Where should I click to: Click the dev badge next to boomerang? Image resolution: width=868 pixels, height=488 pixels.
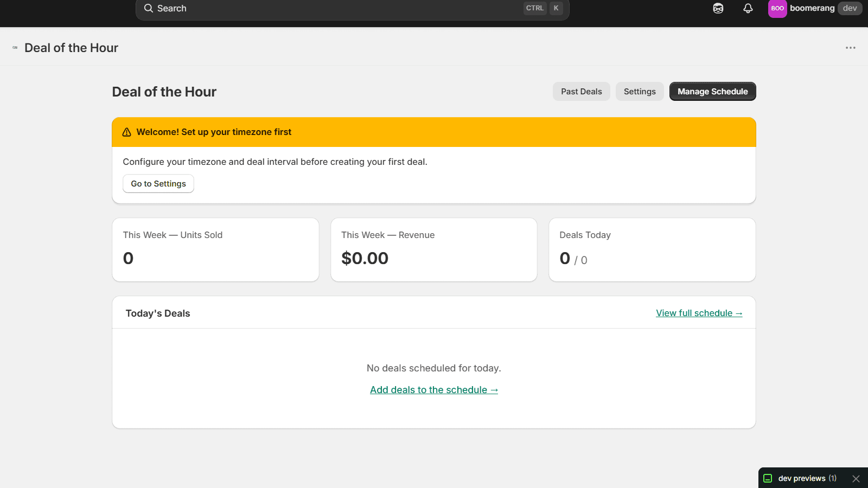[x=850, y=8]
